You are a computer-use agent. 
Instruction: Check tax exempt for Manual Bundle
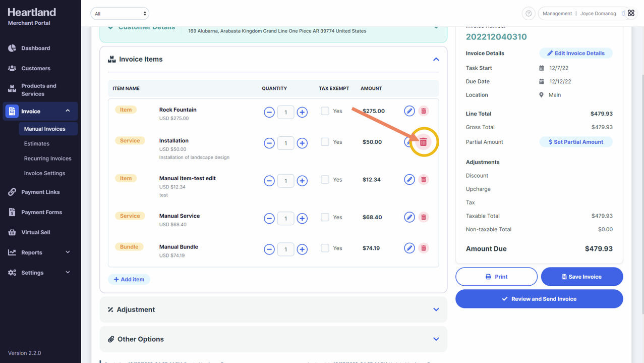click(x=325, y=248)
